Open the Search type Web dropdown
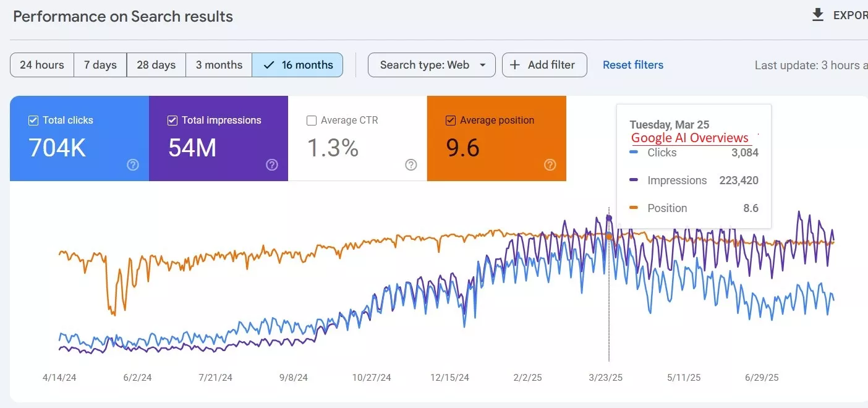 pos(431,64)
